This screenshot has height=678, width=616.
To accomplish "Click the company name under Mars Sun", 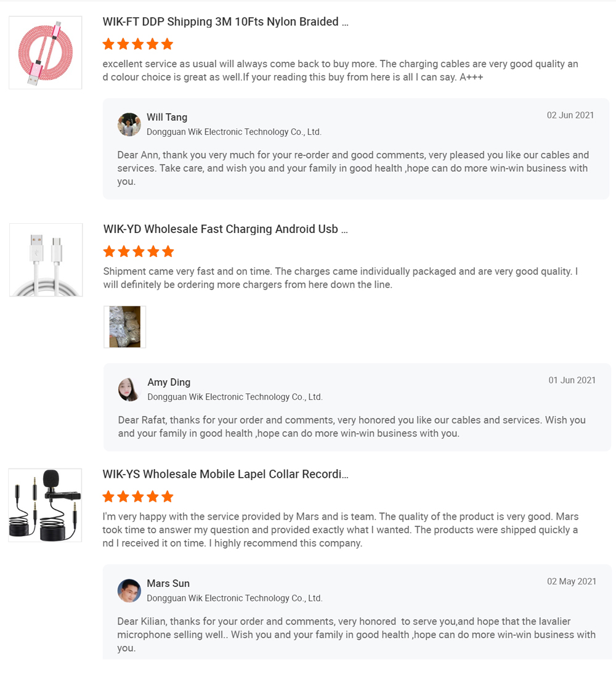I will click(234, 598).
